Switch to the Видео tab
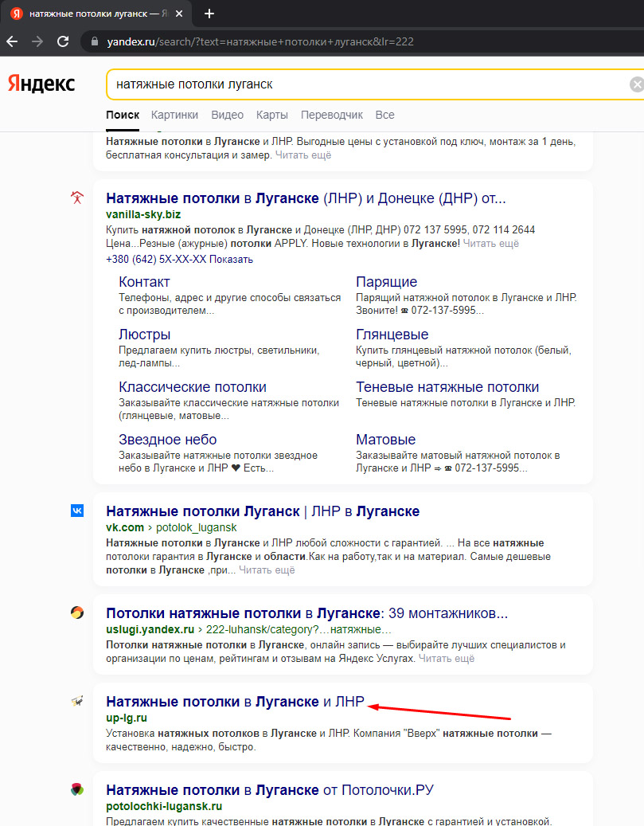 click(x=228, y=115)
